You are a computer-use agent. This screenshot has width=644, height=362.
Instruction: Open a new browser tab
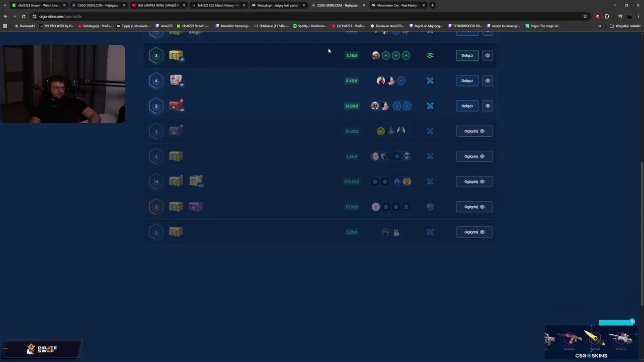click(x=433, y=5)
